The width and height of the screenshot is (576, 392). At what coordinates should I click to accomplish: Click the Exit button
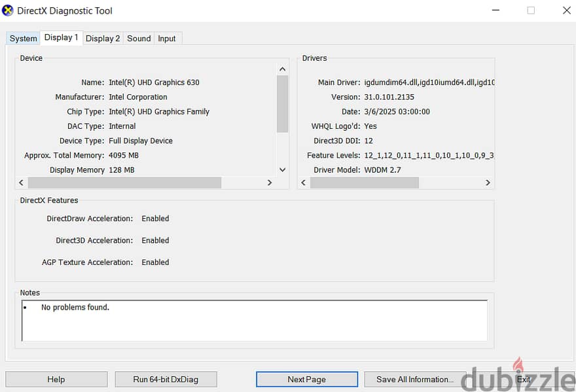[x=524, y=379]
